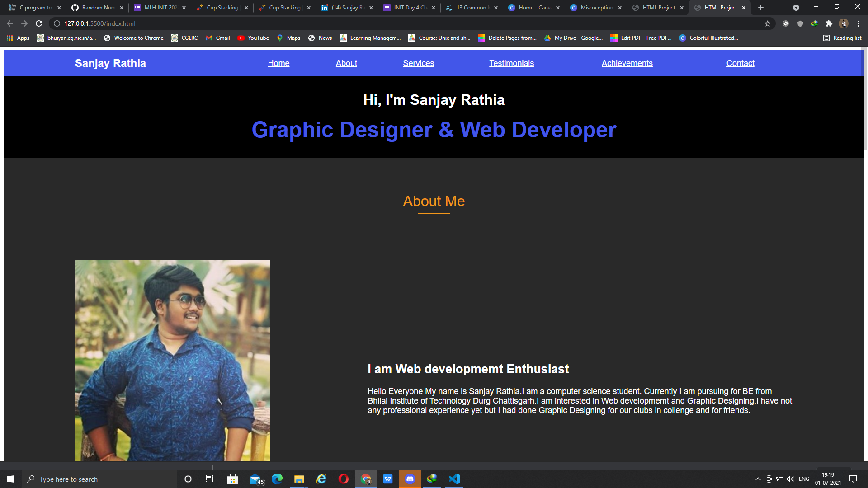Screen dimensions: 868x488
Task: Open a new browser tab
Action: click(x=761, y=8)
